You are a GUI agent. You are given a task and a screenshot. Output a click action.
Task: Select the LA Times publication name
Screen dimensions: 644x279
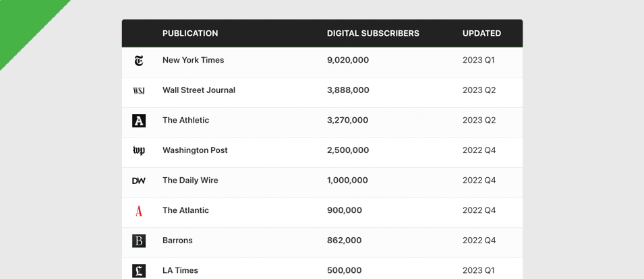[180, 270]
